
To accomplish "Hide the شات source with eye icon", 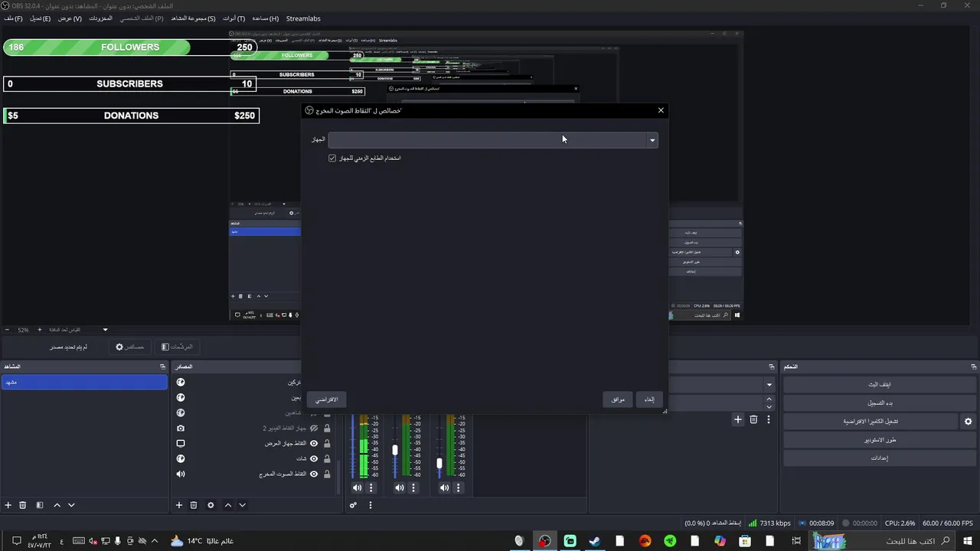I will coord(314,458).
